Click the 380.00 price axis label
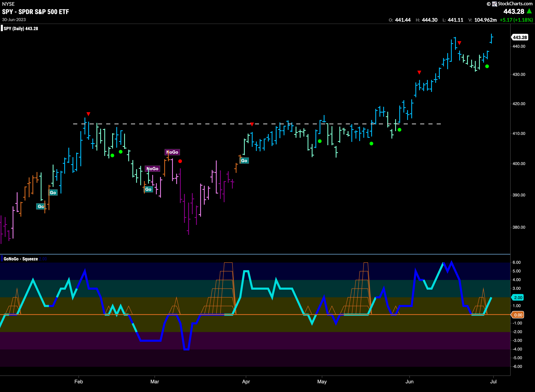The image size is (535, 392). pyautogui.click(x=519, y=227)
